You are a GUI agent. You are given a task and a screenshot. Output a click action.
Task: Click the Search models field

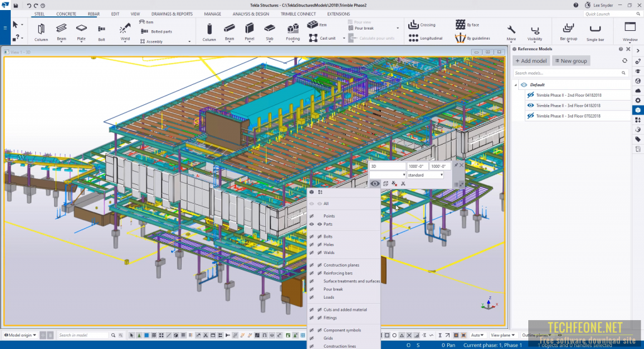pos(570,73)
